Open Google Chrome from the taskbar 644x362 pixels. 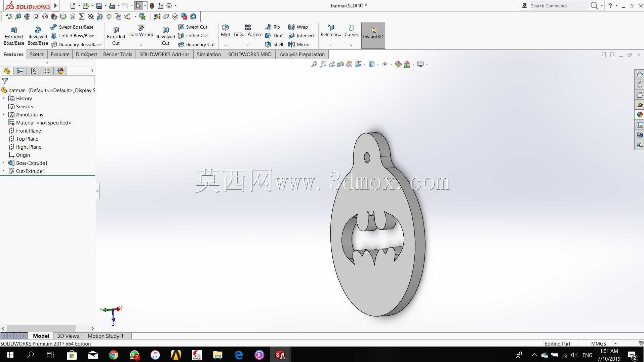(114, 355)
